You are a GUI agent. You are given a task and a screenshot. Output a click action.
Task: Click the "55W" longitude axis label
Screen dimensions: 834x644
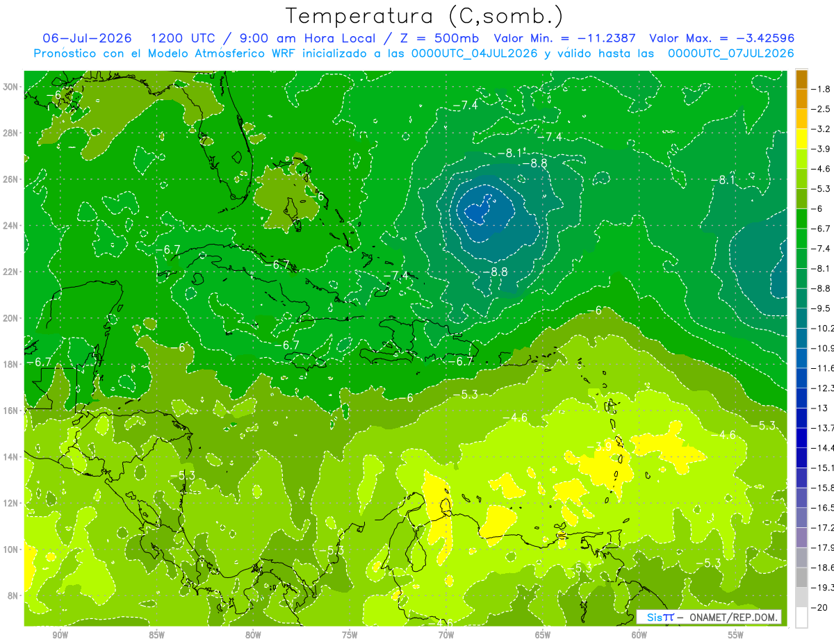pyautogui.click(x=736, y=636)
